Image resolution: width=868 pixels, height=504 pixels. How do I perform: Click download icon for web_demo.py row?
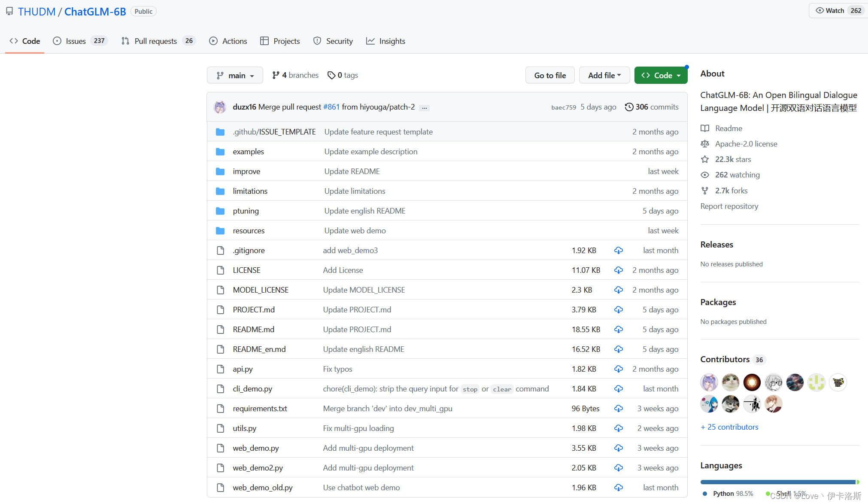pos(618,448)
